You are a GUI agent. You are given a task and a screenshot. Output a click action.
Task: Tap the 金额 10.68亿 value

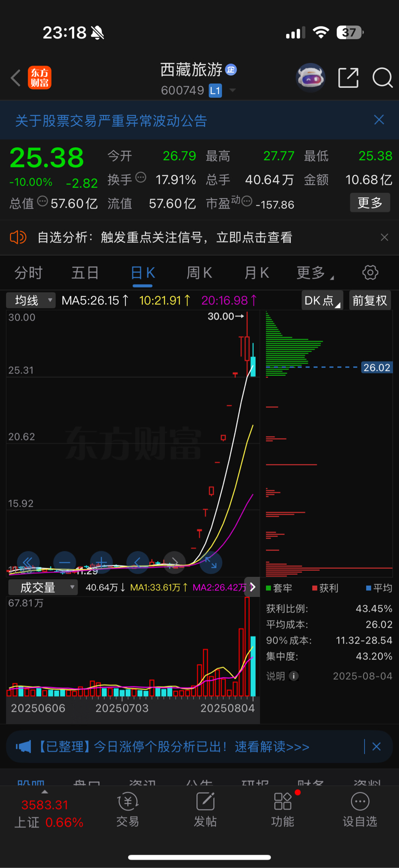(x=368, y=180)
